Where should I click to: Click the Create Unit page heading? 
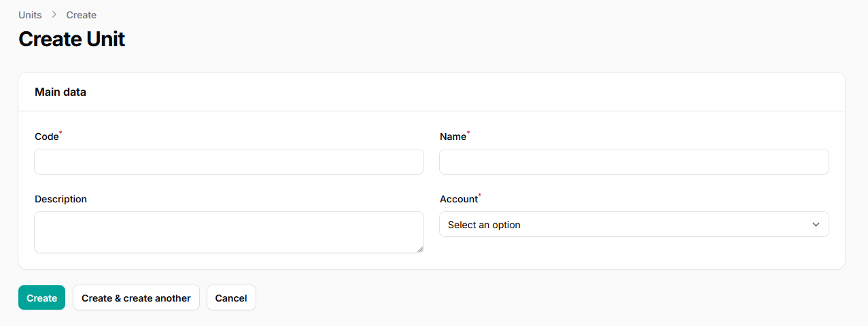point(71,39)
